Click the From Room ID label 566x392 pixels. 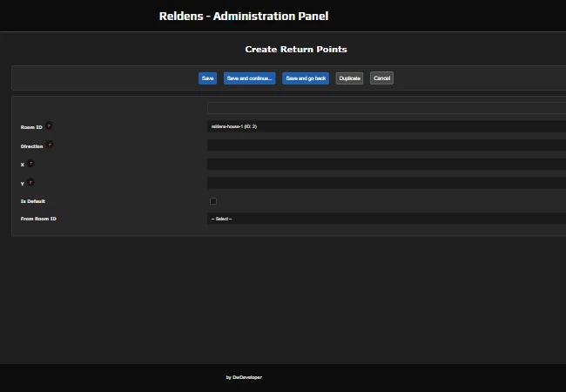(38, 219)
